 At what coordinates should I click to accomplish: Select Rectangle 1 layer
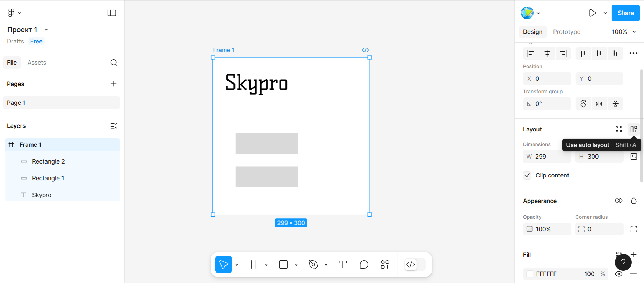(x=63, y=178)
